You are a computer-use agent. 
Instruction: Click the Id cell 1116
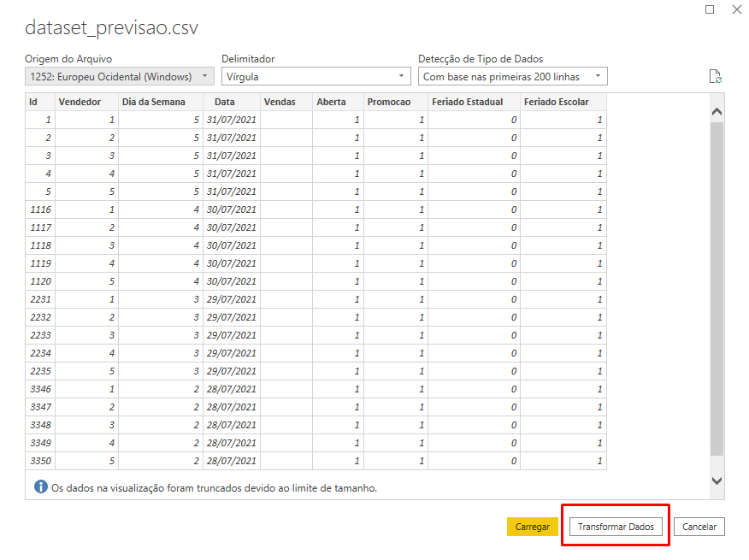[40, 209]
